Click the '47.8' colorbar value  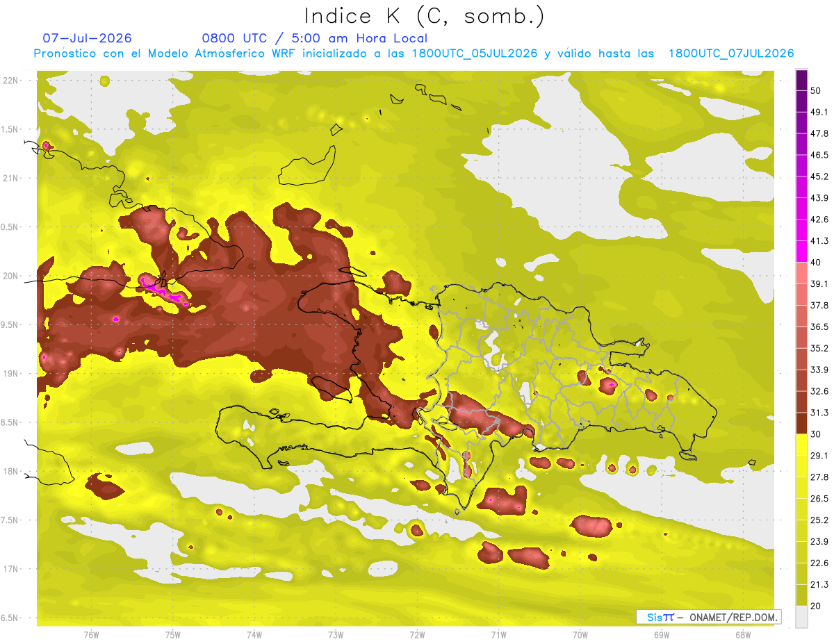coord(819,133)
